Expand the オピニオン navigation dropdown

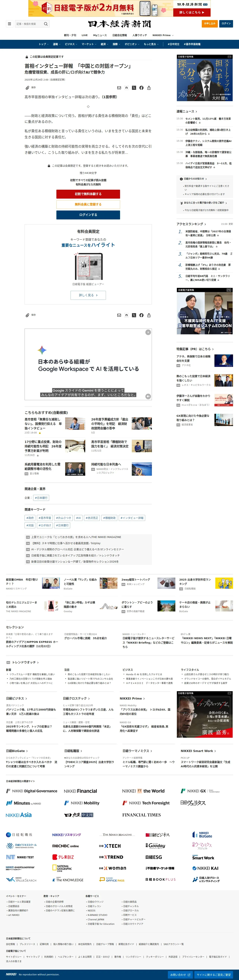[x=132, y=44]
